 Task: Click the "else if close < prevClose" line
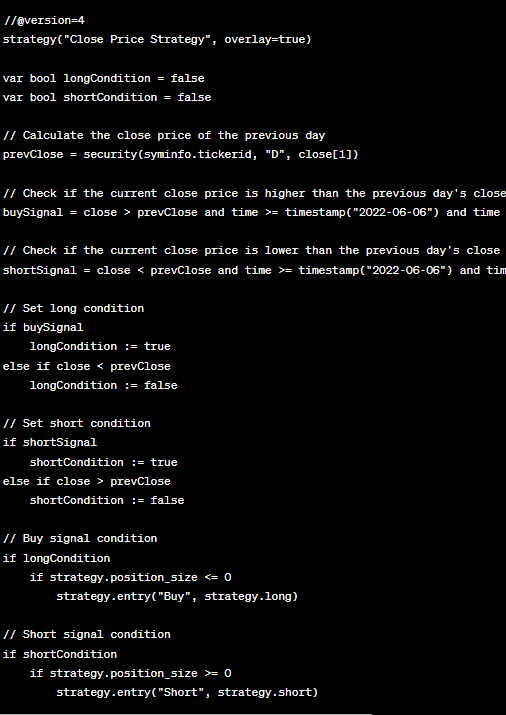(87, 367)
